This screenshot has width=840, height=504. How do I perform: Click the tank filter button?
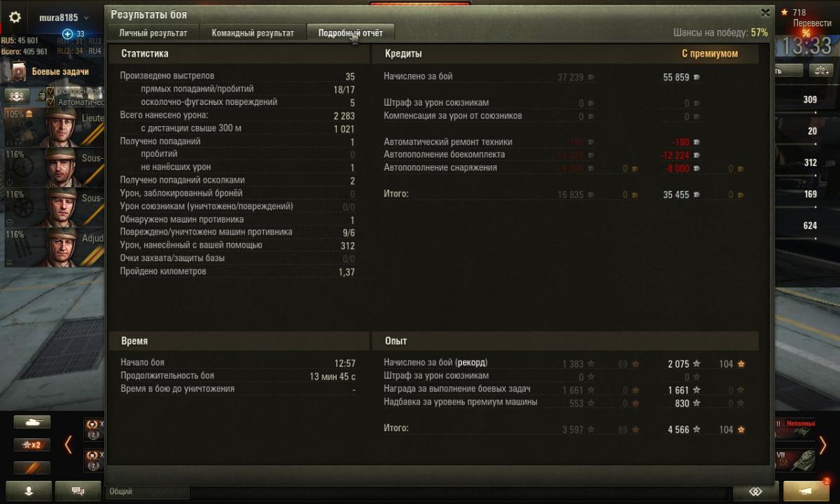(x=32, y=423)
